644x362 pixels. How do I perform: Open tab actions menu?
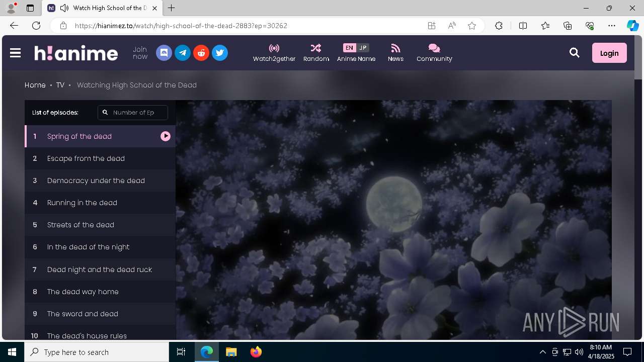point(30,8)
